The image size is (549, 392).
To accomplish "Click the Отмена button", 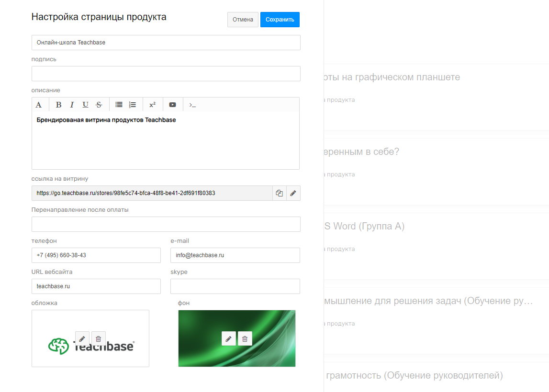I will [x=243, y=20].
